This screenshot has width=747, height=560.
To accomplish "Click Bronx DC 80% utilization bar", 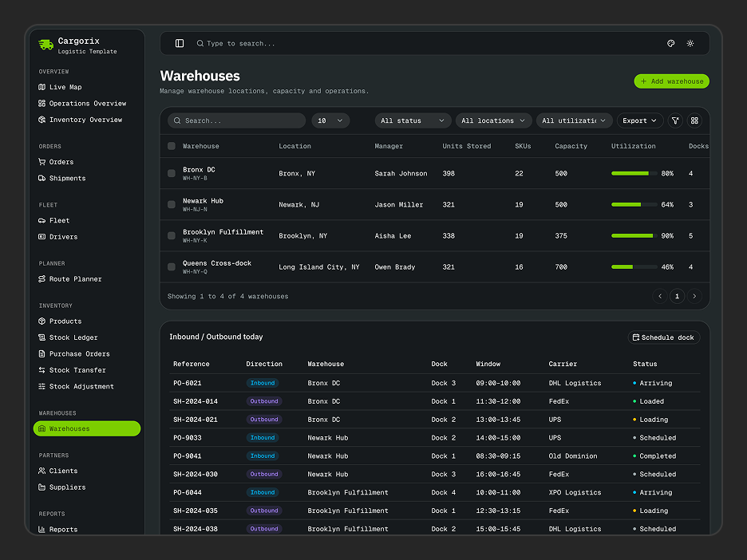I will [x=634, y=173].
